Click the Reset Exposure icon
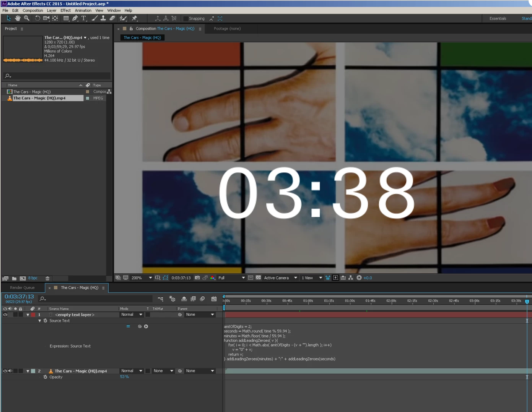The height and width of the screenshot is (412, 532). coord(359,278)
